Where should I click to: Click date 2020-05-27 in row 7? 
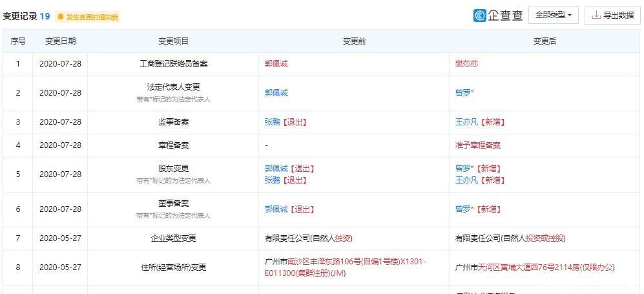[x=60, y=238]
